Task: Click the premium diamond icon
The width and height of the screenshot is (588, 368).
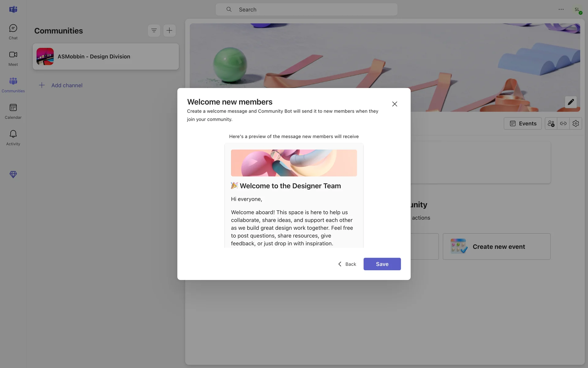Action: [x=13, y=174]
